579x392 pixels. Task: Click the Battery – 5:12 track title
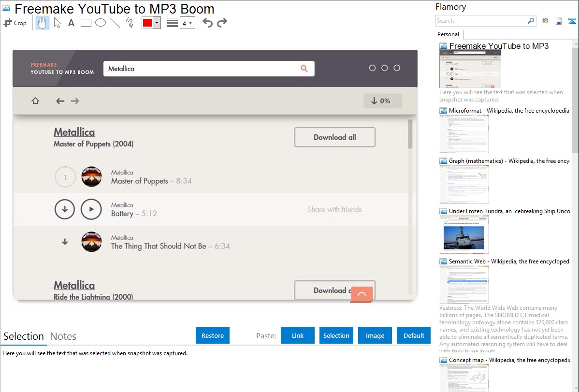[x=134, y=214]
